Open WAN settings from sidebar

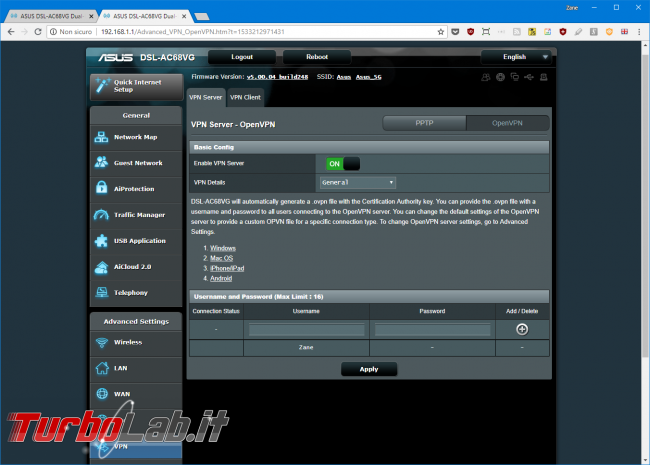(136, 394)
